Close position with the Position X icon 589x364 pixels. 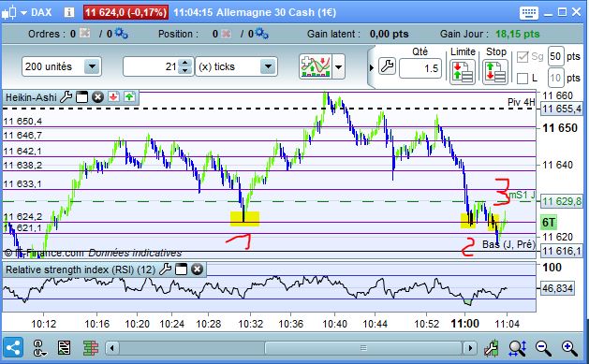pyautogui.click(x=226, y=34)
